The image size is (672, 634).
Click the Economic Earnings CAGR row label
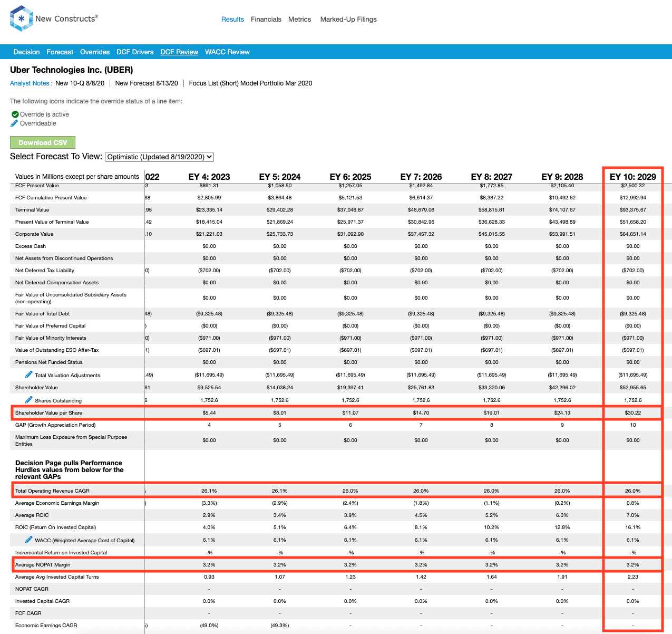coord(46,626)
